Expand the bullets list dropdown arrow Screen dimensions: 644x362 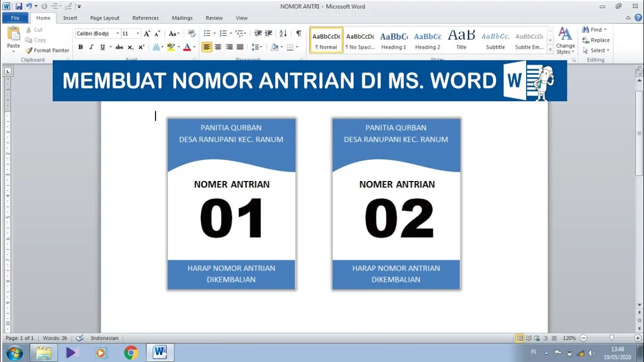[214, 34]
